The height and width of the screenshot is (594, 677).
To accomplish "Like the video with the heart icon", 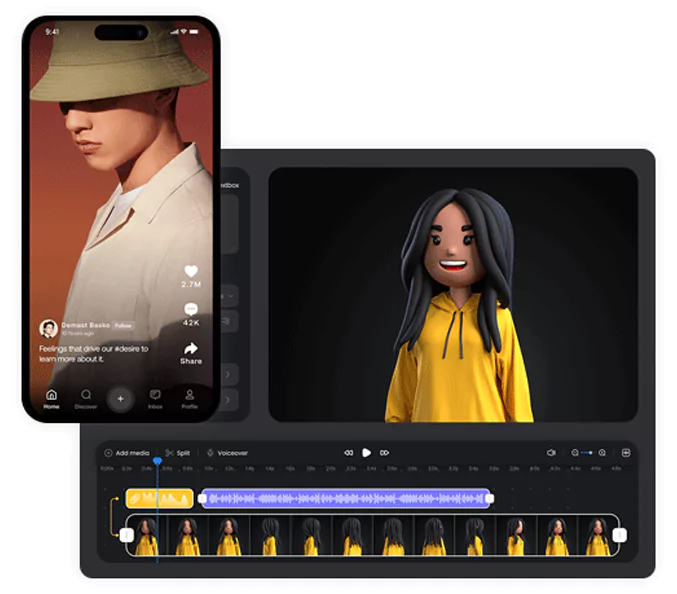I will point(191,271).
